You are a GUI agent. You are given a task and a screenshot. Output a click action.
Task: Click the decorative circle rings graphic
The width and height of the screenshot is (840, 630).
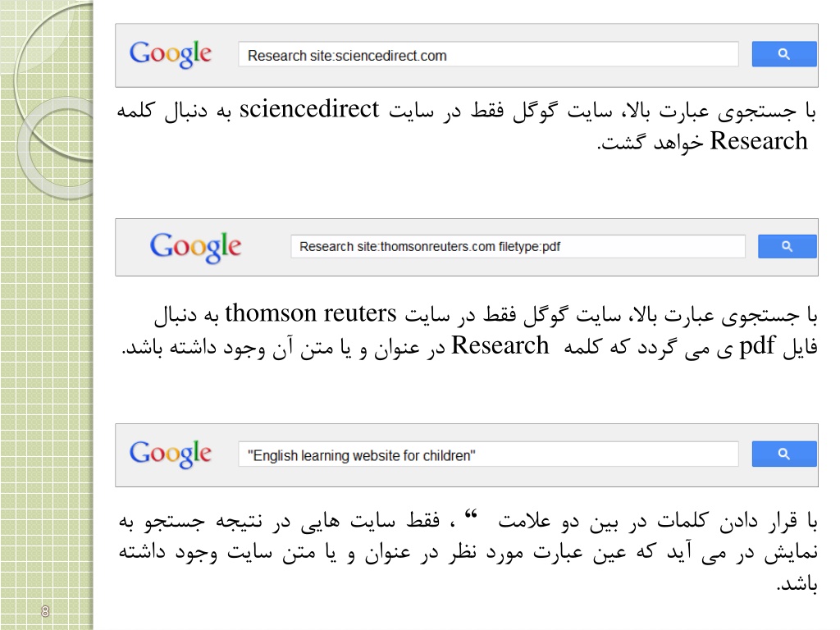click(x=53, y=102)
